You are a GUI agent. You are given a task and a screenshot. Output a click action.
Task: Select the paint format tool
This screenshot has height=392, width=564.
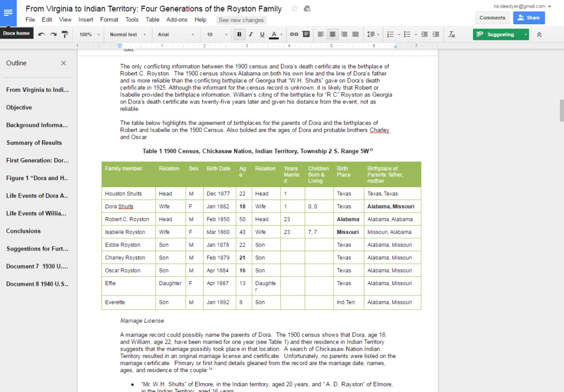tap(65, 35)
